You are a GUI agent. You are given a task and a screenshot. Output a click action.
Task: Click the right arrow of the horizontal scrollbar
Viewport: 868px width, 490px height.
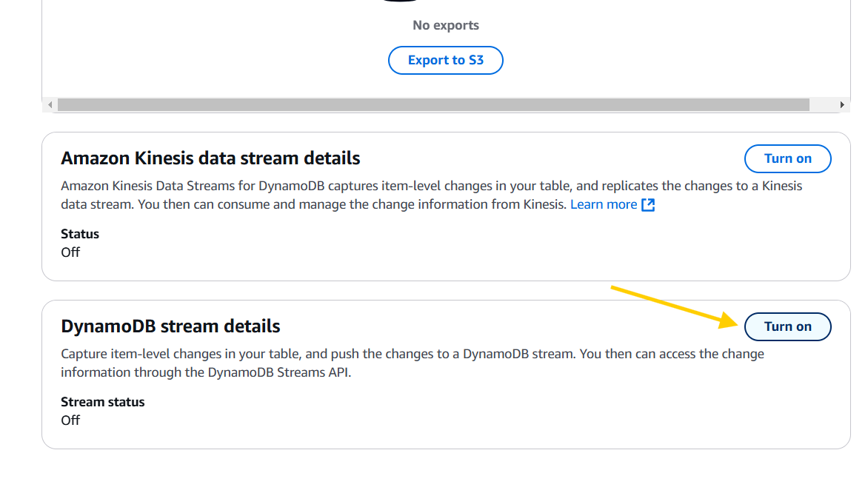pos(843,104)
